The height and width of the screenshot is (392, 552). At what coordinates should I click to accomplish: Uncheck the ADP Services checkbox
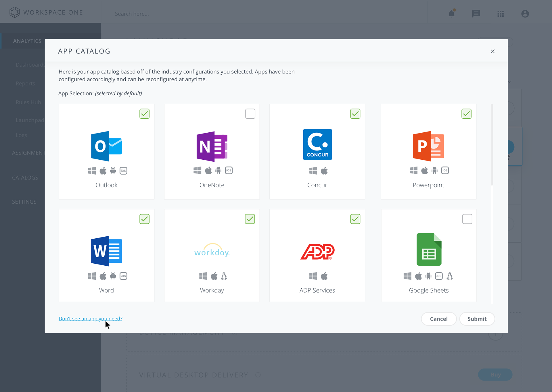point(355,219)
